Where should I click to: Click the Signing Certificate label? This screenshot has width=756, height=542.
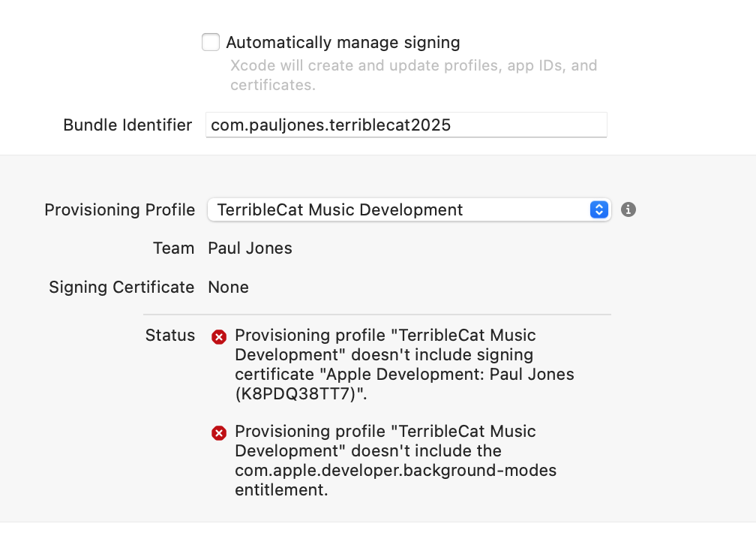(121, 287)
